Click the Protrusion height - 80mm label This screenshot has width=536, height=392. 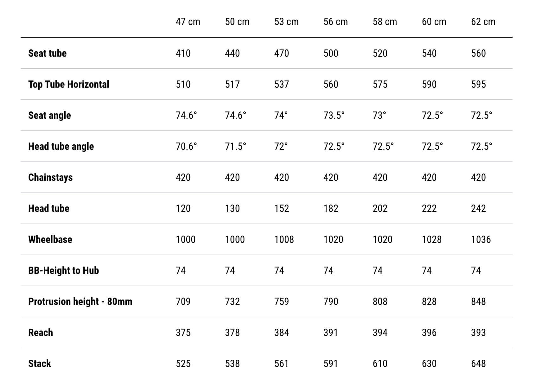click(x=80, y=301)
